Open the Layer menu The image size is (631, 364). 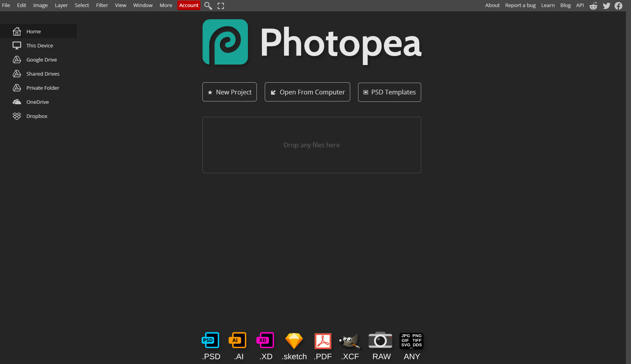tap(61, 5)
